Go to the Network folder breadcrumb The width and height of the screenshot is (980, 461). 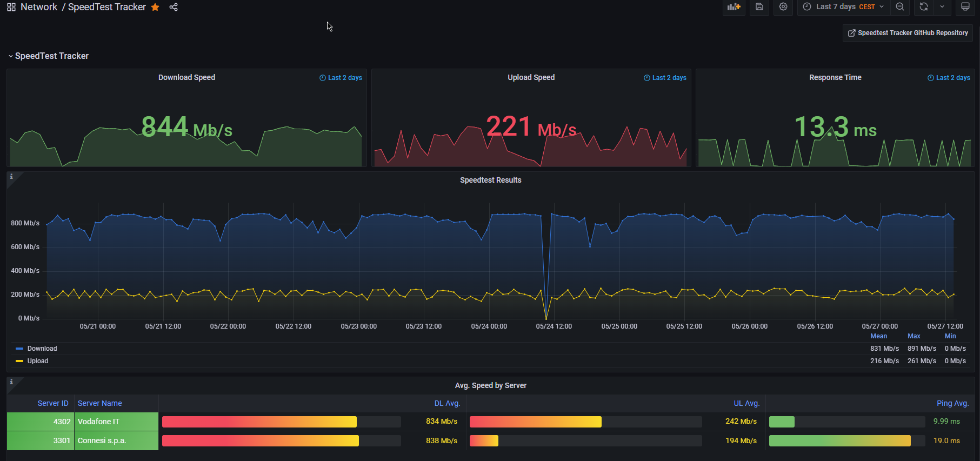point(38,7)
